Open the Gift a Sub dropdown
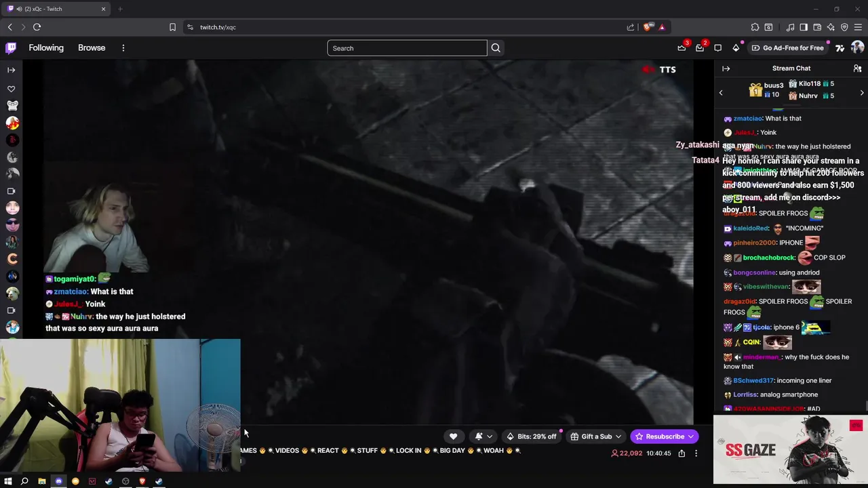The height and width of the screenshot is (488, 868). [x=596, y=436]
